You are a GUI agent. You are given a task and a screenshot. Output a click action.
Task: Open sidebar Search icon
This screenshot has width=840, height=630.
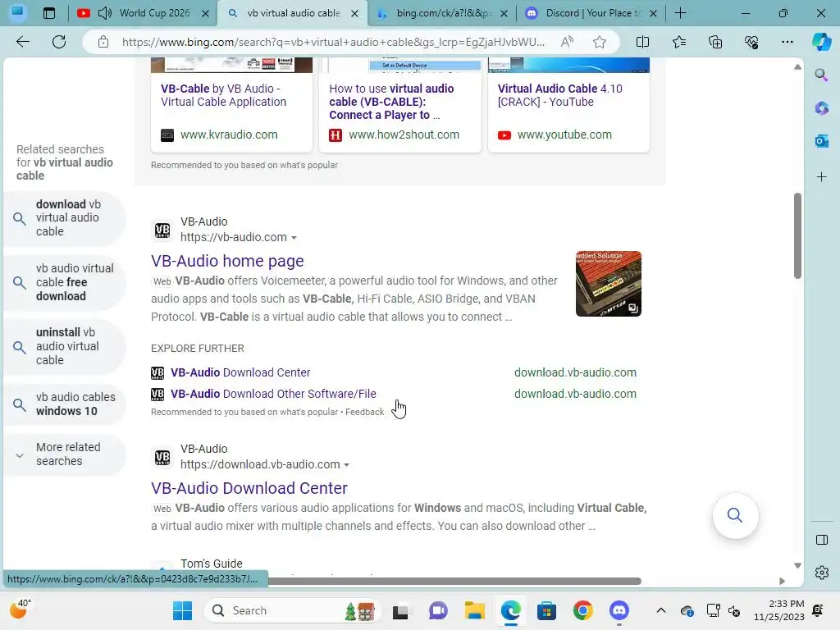click(821, 75)
